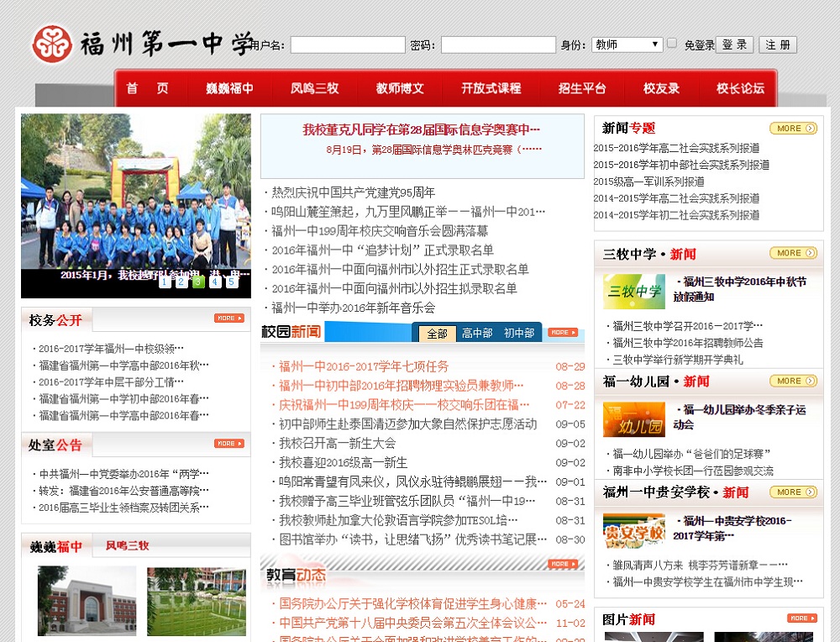This screenshot has width=840, height=642.
Task: Click the 贵安学校 logo image
Action: (633, 530)
